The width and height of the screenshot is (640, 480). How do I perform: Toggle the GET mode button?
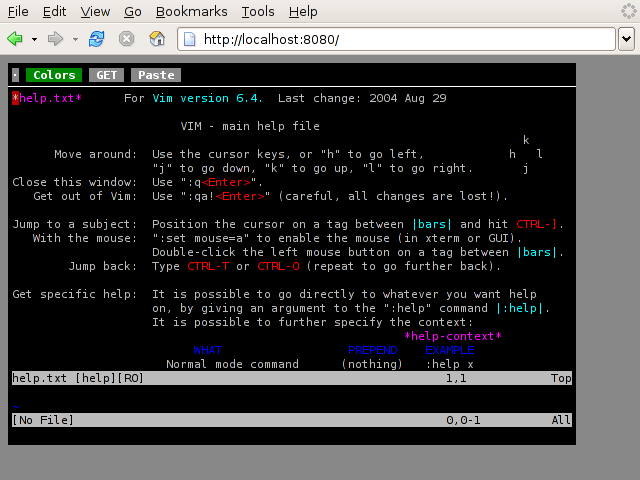(107, 75)
